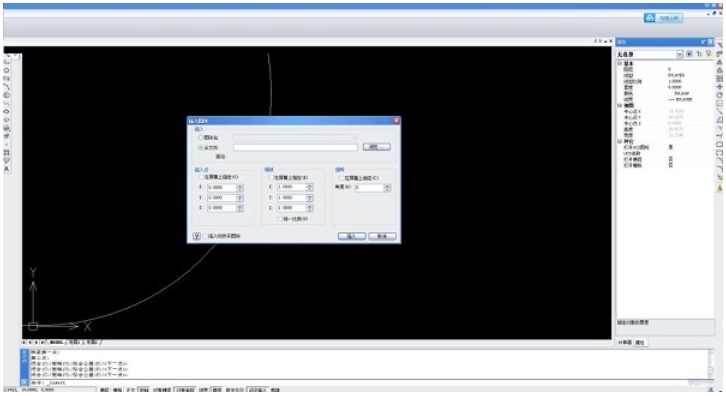The image size is (726, 396).
Task: Click the cloud upload icon at top right
Action: (649, 18)
